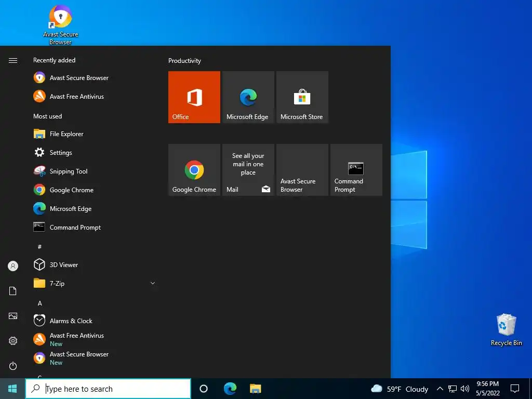Viewport: 532px width, 399px height.
Task: Open the notification action center
Action: click(515, 389)
